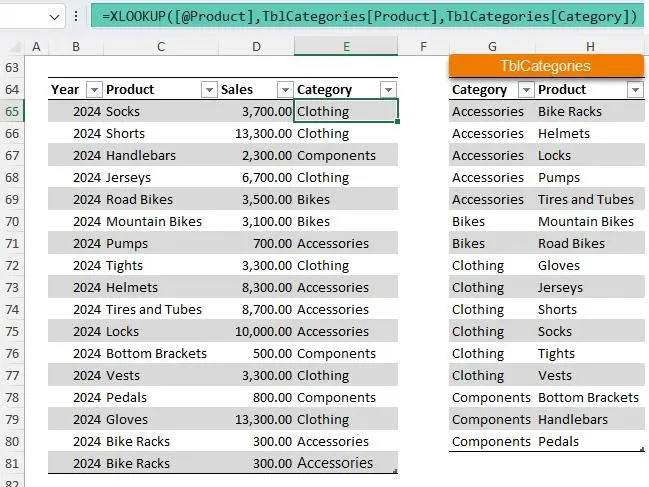Click the Bikes category cell in row 69
Image resolution: width=649 pixels, height=487 pixels.
(346, 199)
